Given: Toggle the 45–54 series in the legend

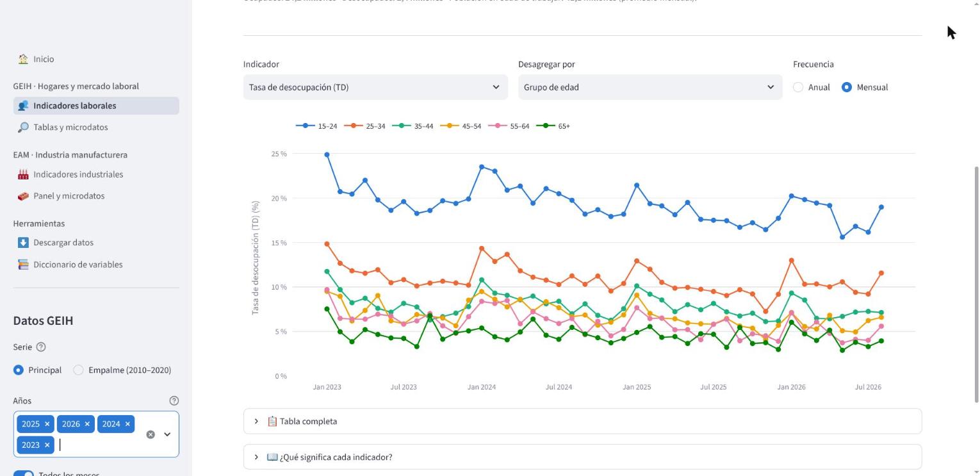Looking at the screenshot, I should click(461, 126).
